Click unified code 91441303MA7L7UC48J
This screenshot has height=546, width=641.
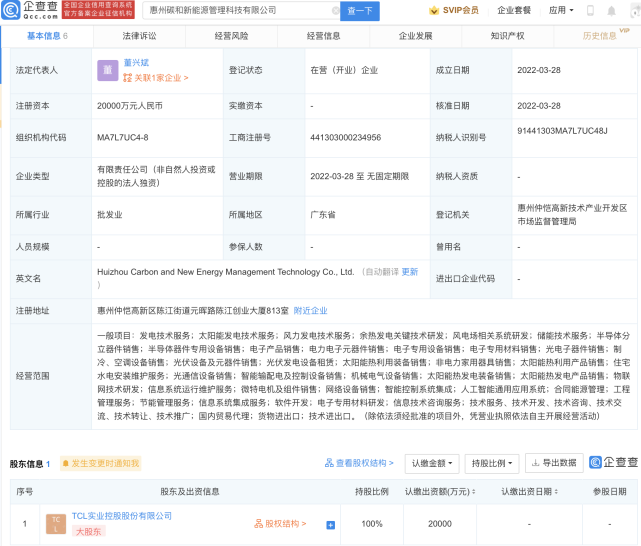click(563, 131)
